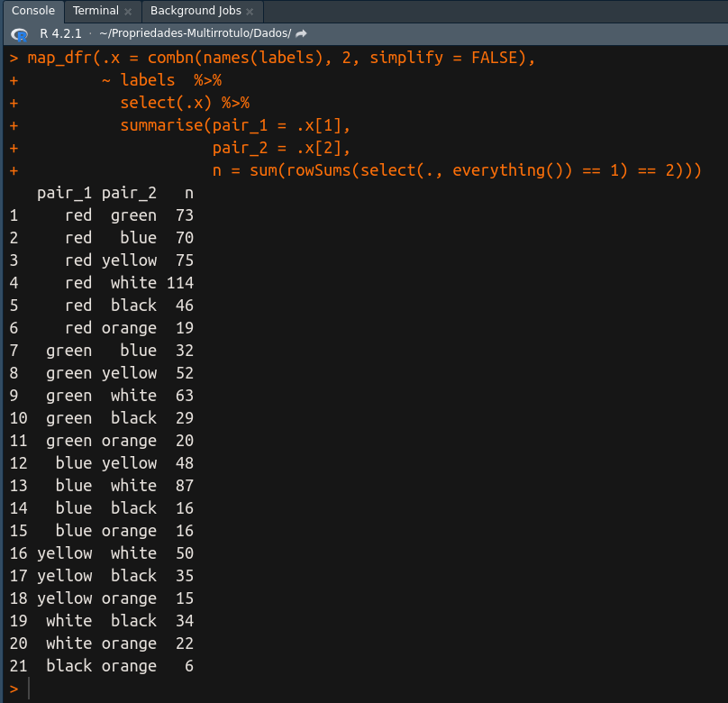Click value 32 in green blue row

185,351
